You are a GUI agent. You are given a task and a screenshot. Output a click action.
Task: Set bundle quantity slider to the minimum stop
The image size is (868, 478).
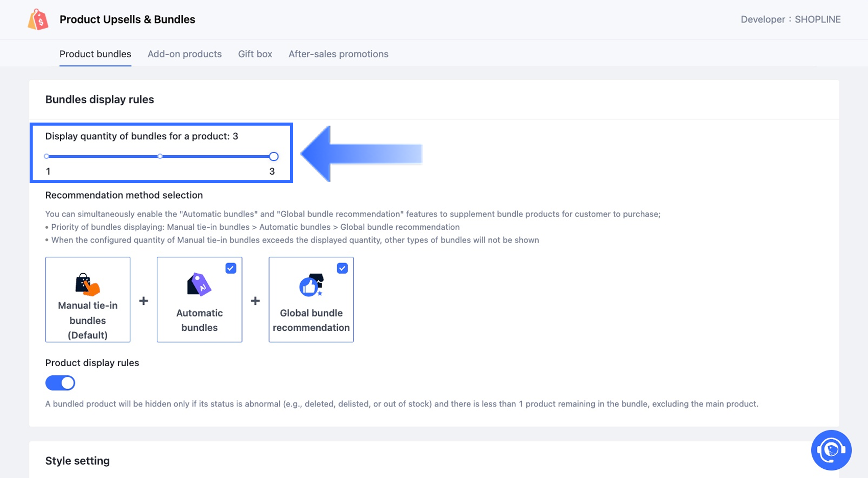pos(46,156)
